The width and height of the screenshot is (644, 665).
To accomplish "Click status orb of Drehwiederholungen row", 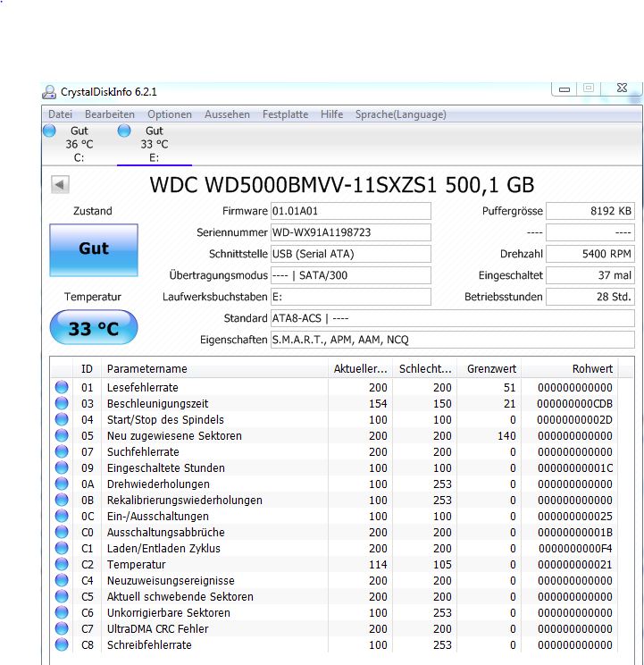I will point(62,484).
